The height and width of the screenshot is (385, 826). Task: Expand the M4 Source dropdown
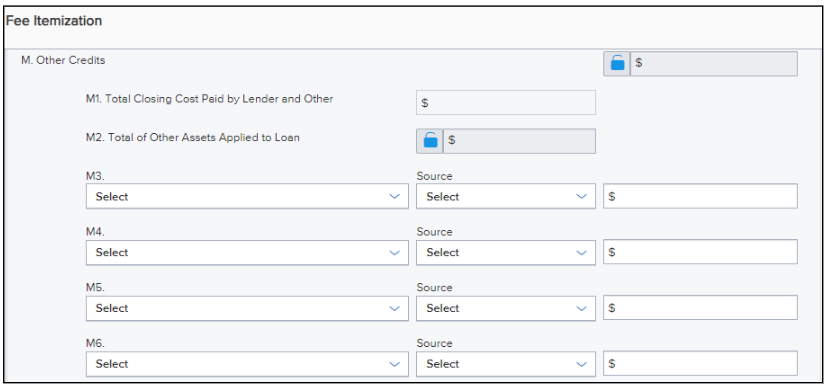(x=506, y=252)
